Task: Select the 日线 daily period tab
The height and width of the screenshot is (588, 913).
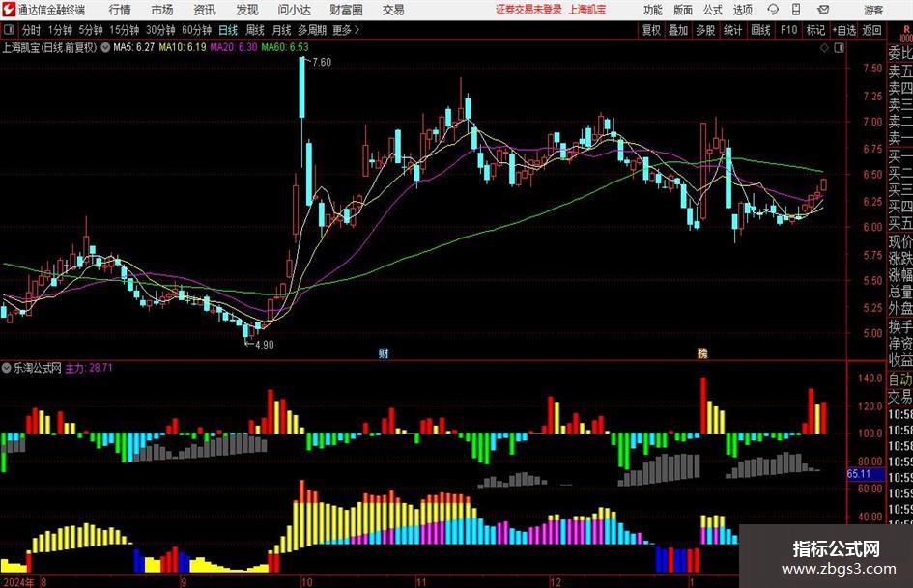Action: click(228, 30)
